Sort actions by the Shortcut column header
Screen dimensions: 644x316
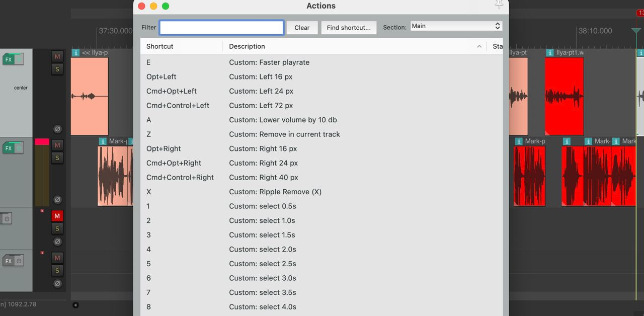coord(160,46)
